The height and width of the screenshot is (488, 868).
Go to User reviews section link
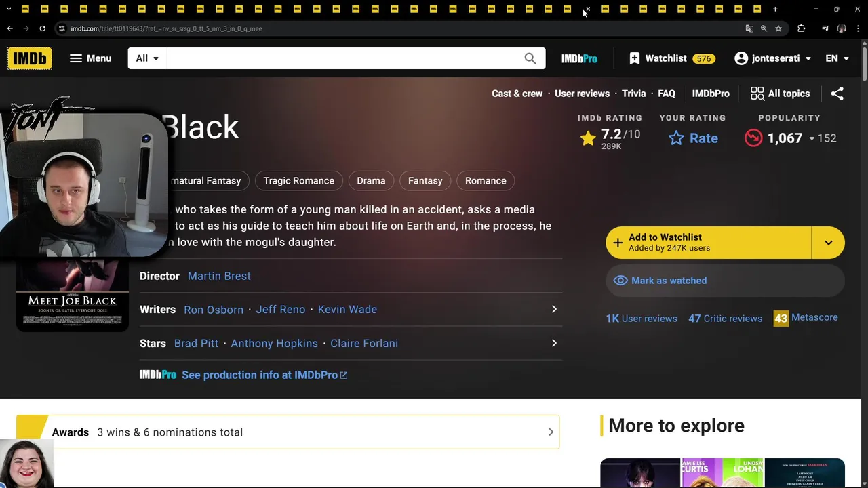[582, 94]
